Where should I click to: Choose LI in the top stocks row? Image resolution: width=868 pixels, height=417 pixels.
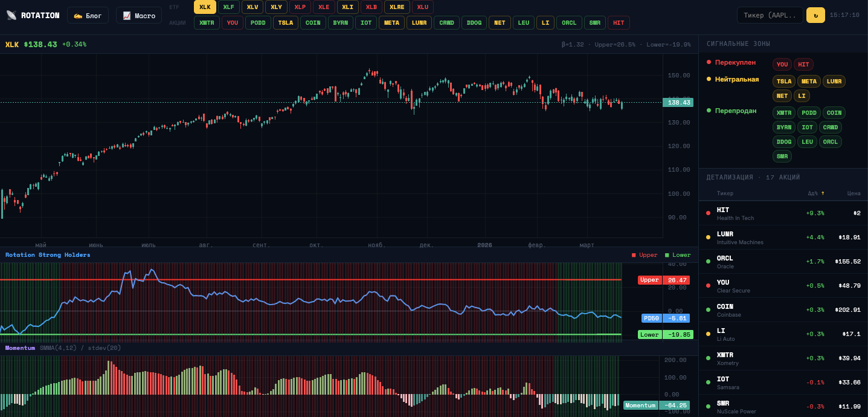pyautogui.click(x=545, y=23)
